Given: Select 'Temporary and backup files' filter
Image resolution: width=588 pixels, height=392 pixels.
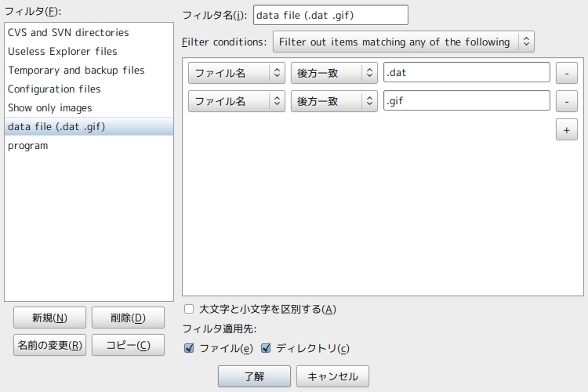Looking at the screenshot, I should click(x=76, y=71).
